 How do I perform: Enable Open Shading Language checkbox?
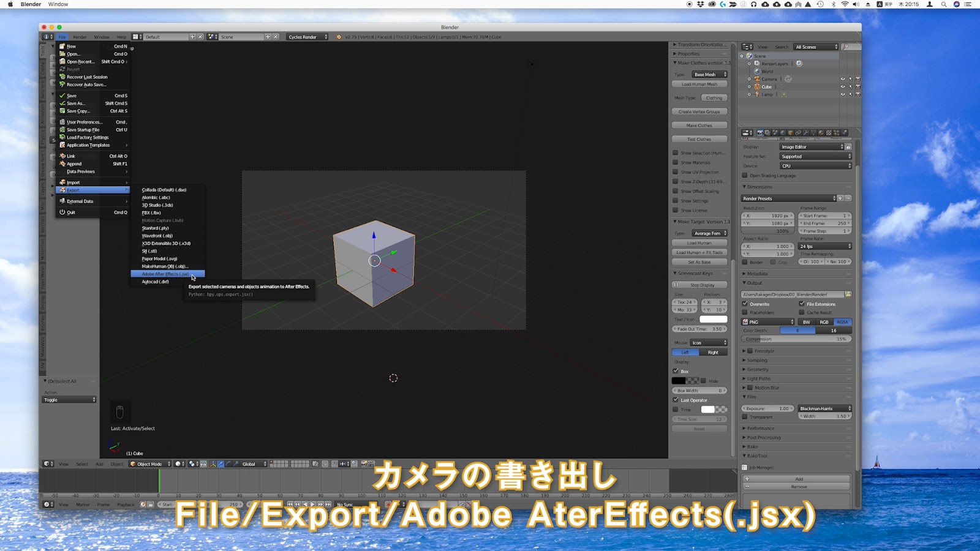tap(745, 175)
